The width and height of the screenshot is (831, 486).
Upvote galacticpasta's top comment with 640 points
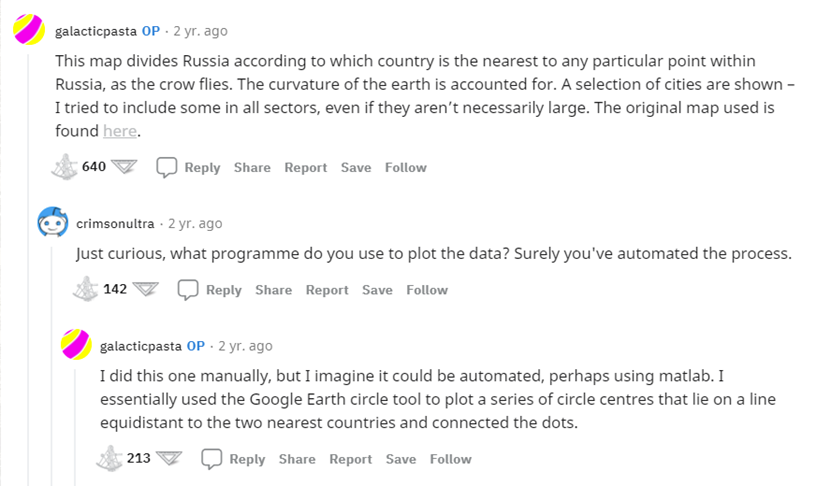[x=64, y=167]
